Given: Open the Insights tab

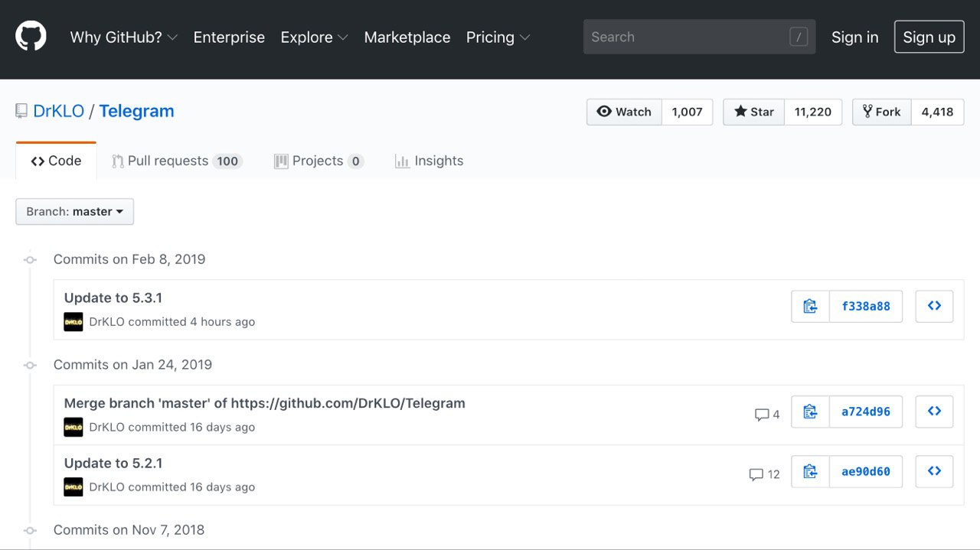Looking at the screenshot, I should [x=429, y=161].
